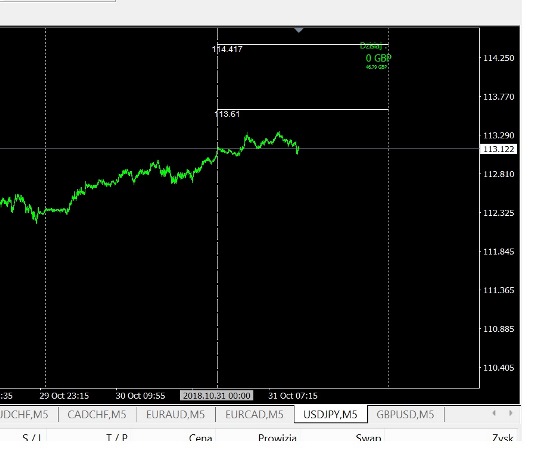The image size is (542, 455).
Task: Switch to the CADCHF,M5 chart tab
Action: click(97, 414)
